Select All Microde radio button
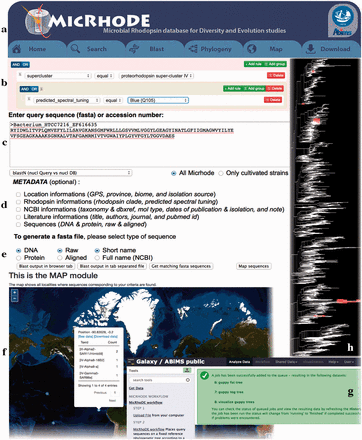Viewport: 362px width, 440px height. coord(174,173)
